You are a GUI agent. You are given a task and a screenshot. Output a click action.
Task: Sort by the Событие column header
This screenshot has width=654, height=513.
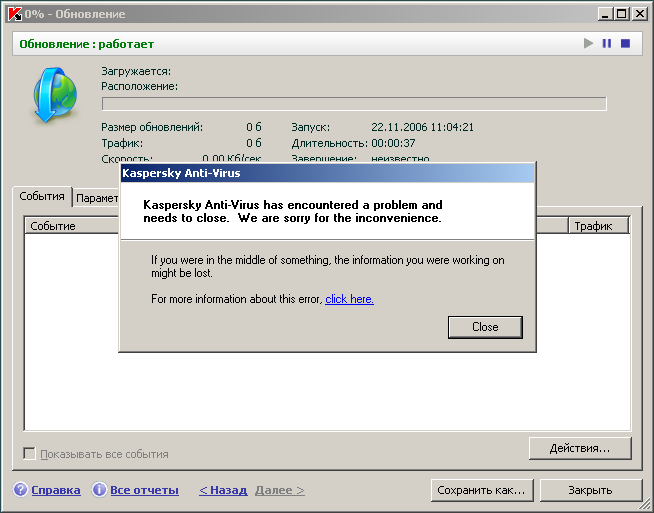(72, 226)
